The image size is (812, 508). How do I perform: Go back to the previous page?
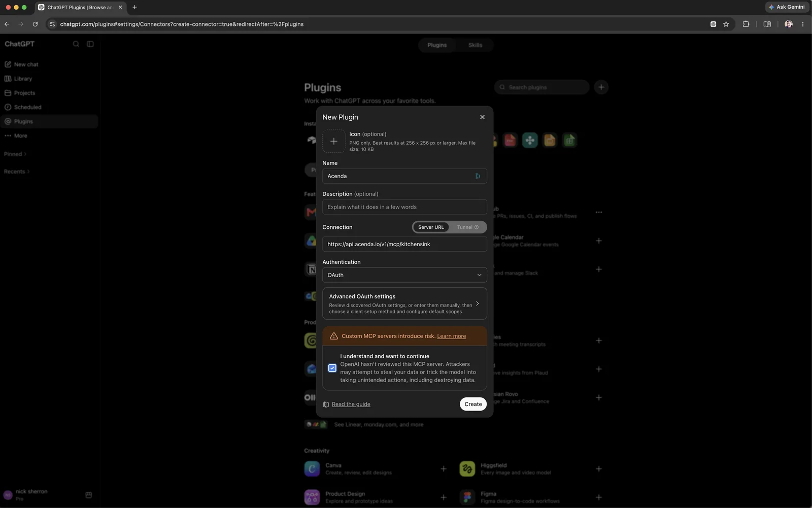point(7,24)
